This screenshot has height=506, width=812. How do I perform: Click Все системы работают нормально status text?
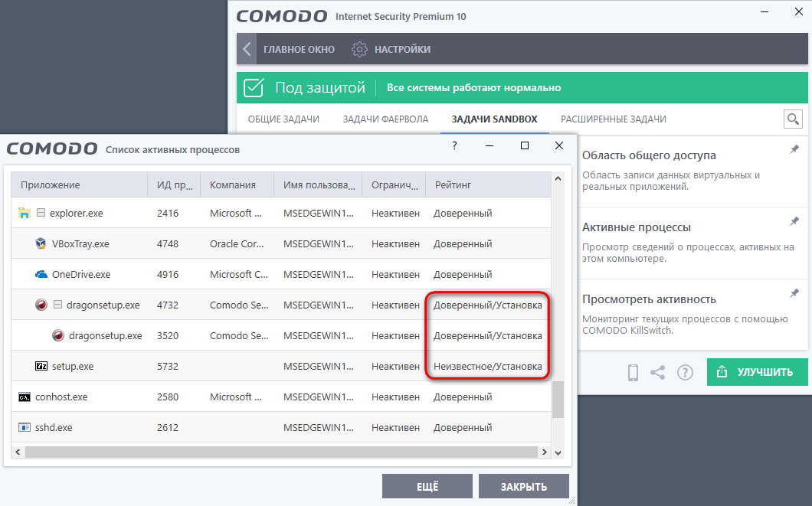[x=474, y=87]
